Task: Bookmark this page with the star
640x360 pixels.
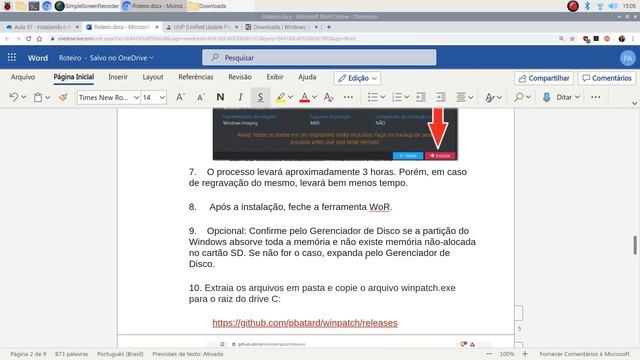Action: [572, 38]
